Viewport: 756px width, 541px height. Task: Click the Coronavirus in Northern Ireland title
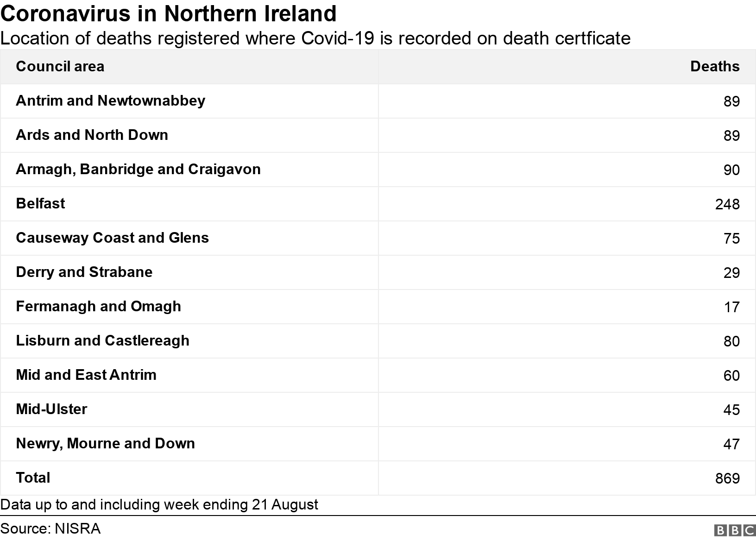pyautogui.click(x=169, y=14)
